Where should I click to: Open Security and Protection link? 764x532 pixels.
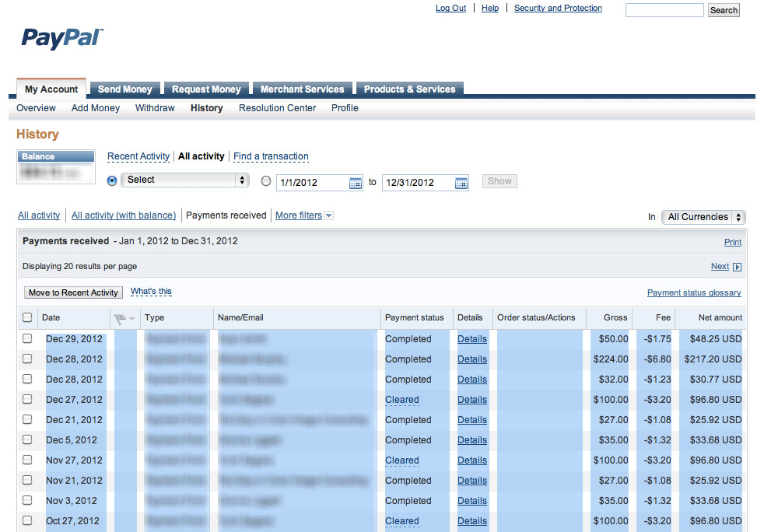coord(558,9)
